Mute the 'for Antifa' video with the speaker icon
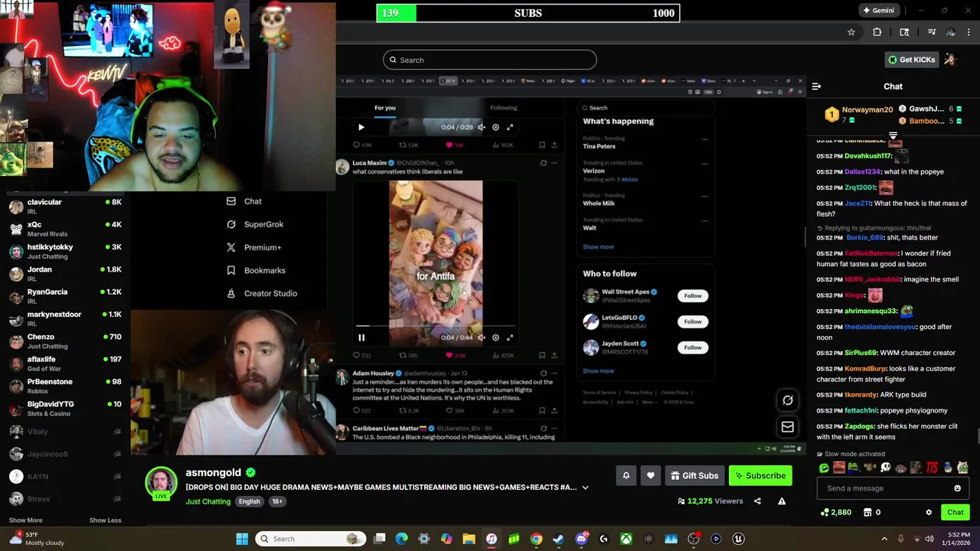The width and height of the screenshot is (980, 551). (x=481, y=337)
